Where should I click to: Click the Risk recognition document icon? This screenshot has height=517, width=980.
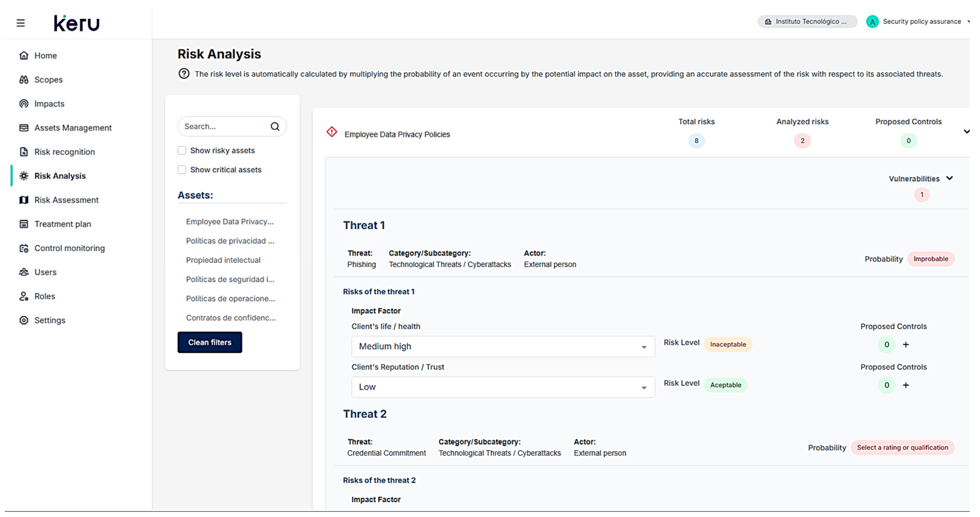click(x=24, y=152)
